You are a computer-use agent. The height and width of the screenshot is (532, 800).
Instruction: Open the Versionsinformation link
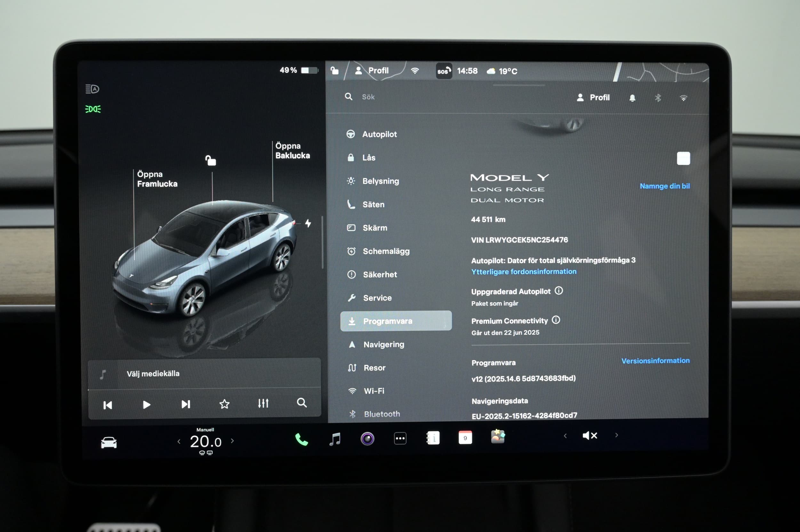click(655, 361)
